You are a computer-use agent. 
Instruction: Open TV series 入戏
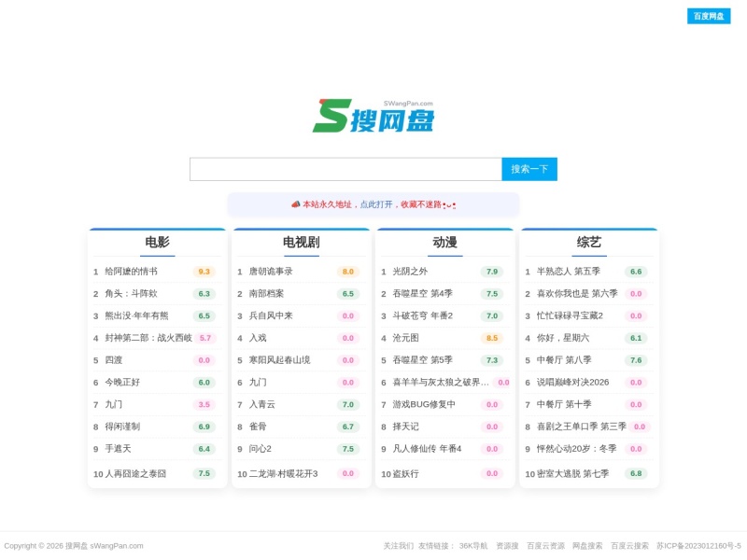(x=258, y=338)
